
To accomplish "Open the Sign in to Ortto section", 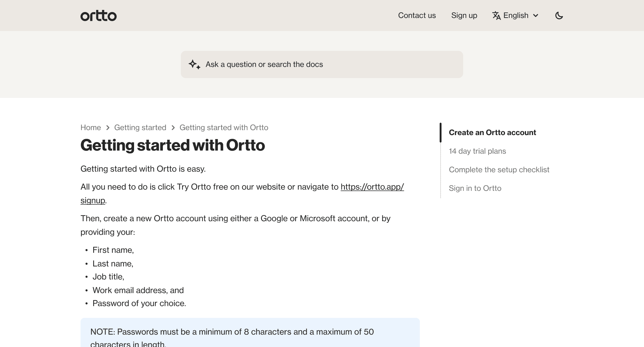I will point(475,188).
